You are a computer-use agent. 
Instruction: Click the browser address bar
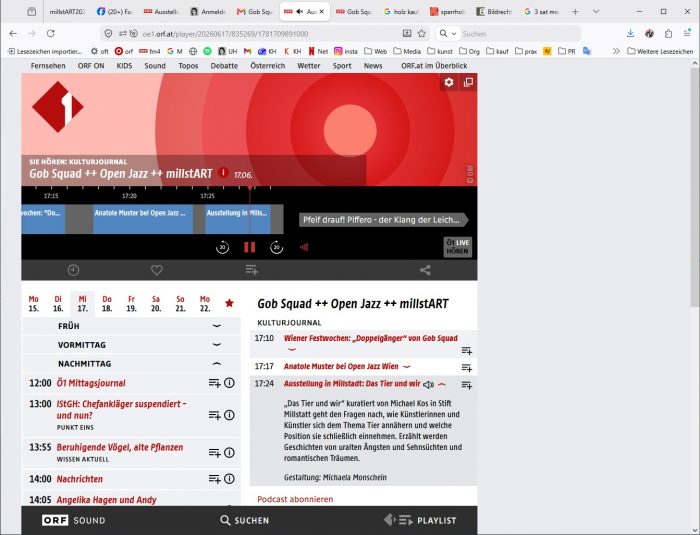pos(263,33)
